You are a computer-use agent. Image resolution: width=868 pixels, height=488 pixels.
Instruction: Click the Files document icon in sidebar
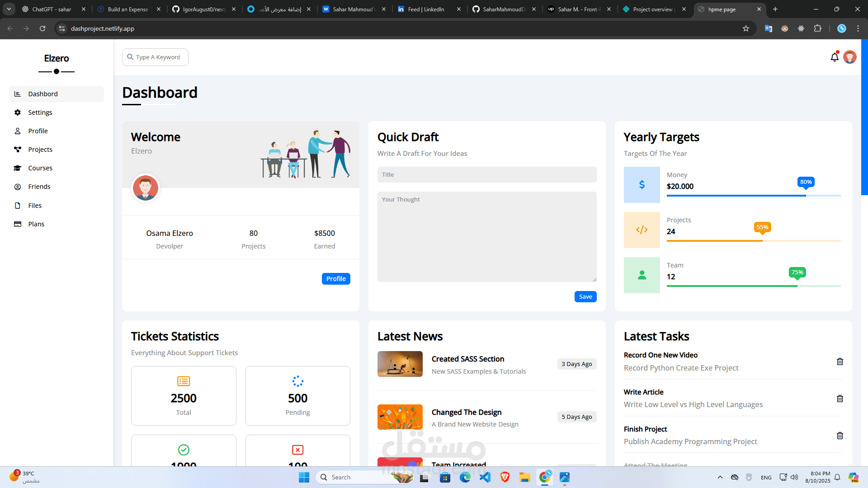click(17, 205)
